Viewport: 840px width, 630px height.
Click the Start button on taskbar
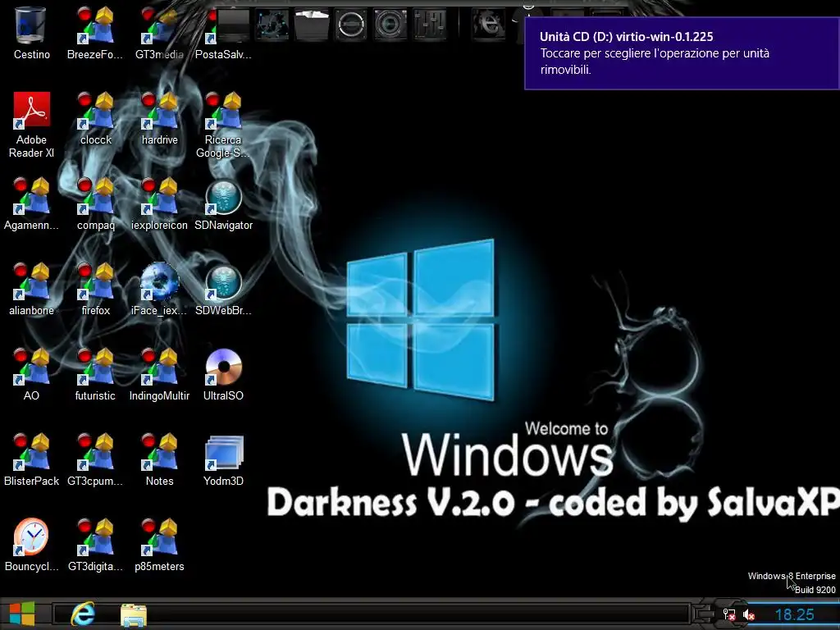pos(22,614)
